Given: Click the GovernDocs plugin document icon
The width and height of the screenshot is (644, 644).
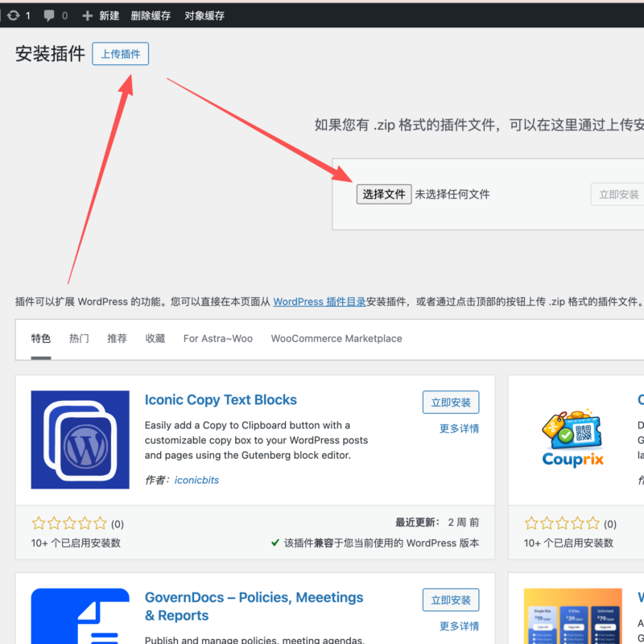Looking at the screenshot, I should 80,617.
